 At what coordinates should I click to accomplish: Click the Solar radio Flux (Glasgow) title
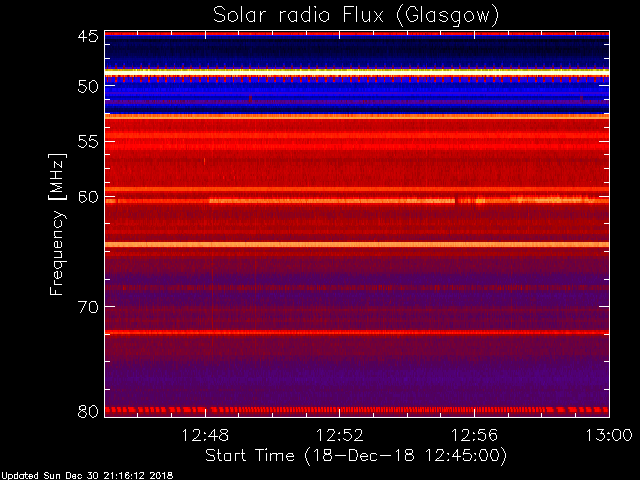356,16
